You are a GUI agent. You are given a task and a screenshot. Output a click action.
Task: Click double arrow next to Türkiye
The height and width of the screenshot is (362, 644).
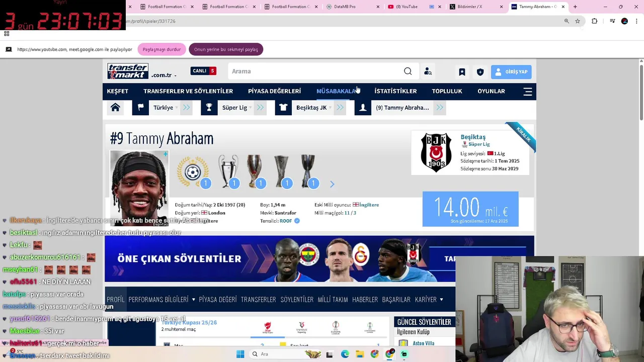[187, 108]
